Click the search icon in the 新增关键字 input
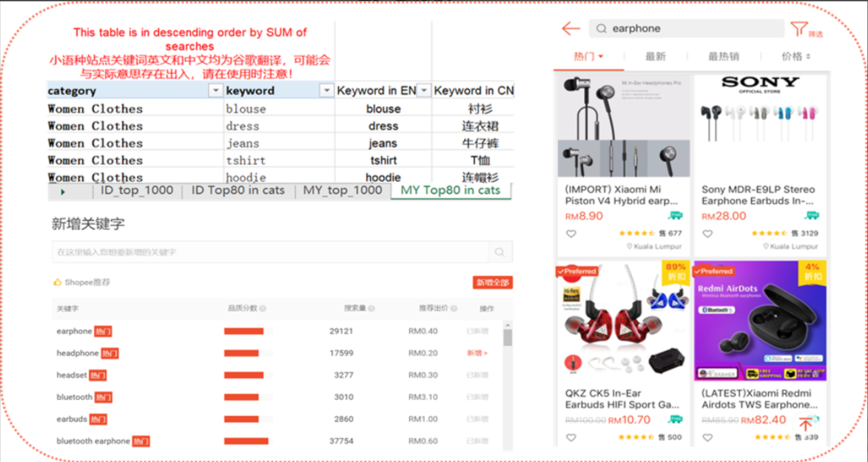The height and width of the screenshot is (462, 868). click(x=500, y=252)
